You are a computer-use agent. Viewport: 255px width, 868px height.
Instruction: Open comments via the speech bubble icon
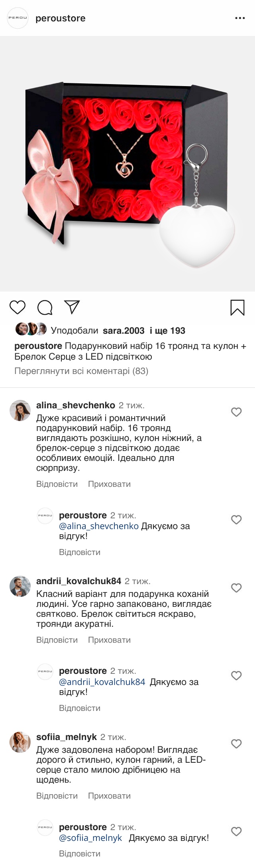tap(45, 307)
